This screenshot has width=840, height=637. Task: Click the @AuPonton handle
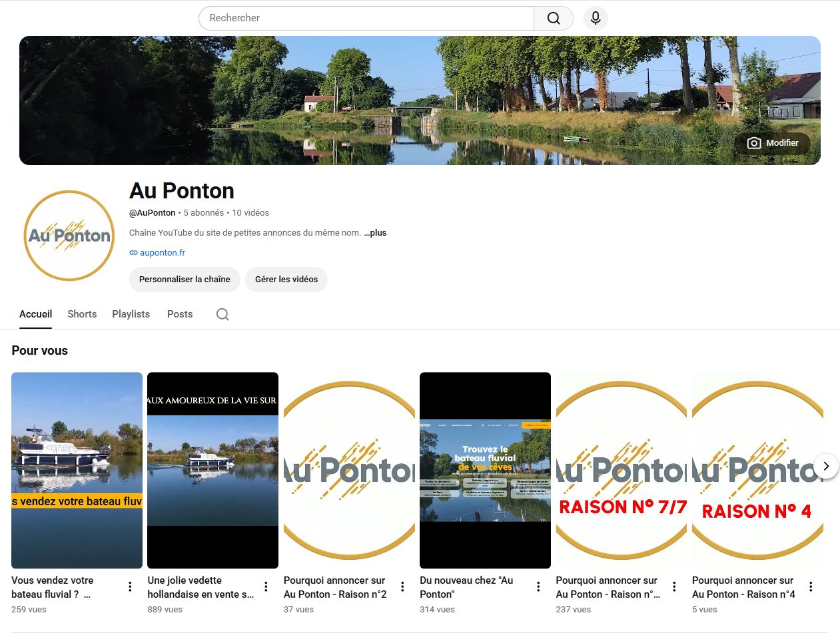[x=152, y=213]
